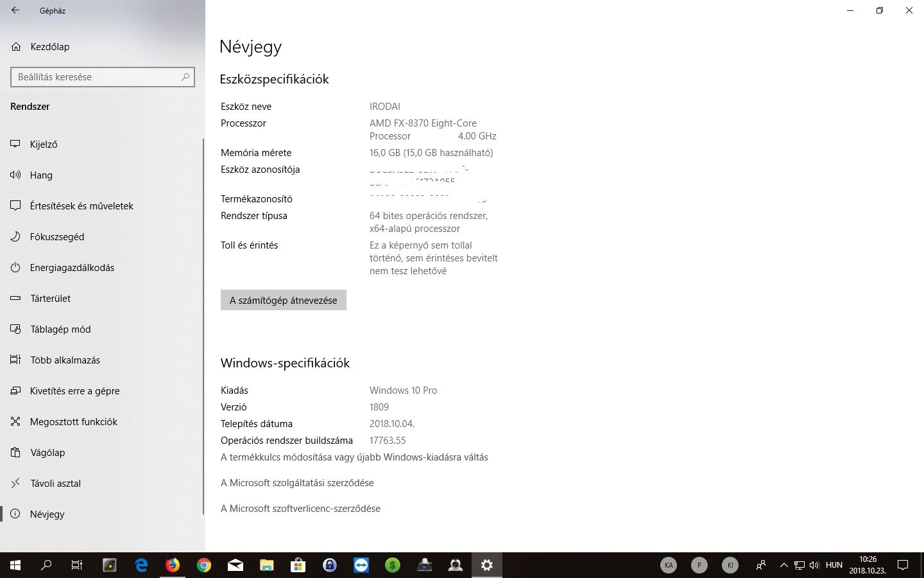Open the volume tray icon

[x=814, y=565]
